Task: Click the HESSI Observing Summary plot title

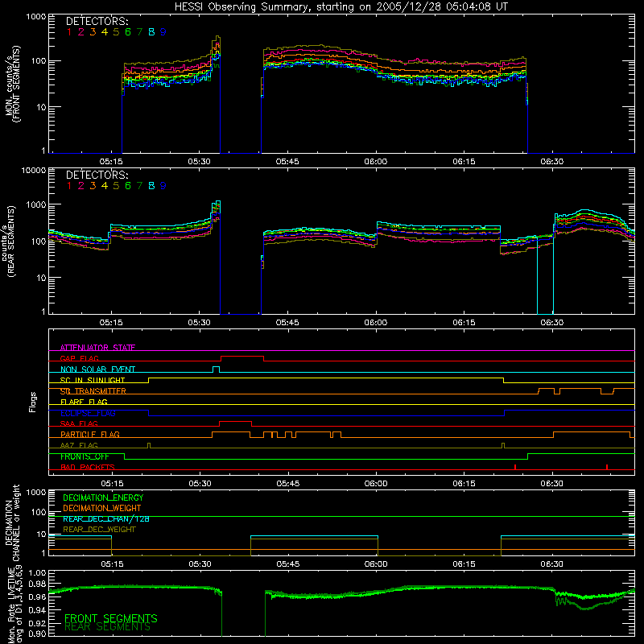Action: coord(341,6)
